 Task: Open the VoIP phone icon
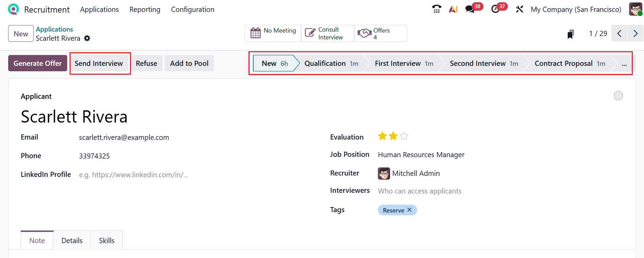pos(437,9)
